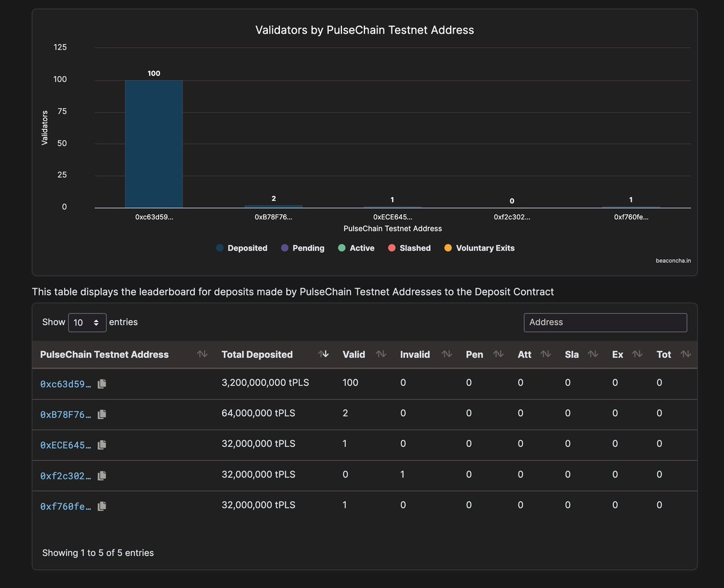Click 'Showing 1 to 5 of 5 entries'
724x588 pixels.
(x=98, y=552)
